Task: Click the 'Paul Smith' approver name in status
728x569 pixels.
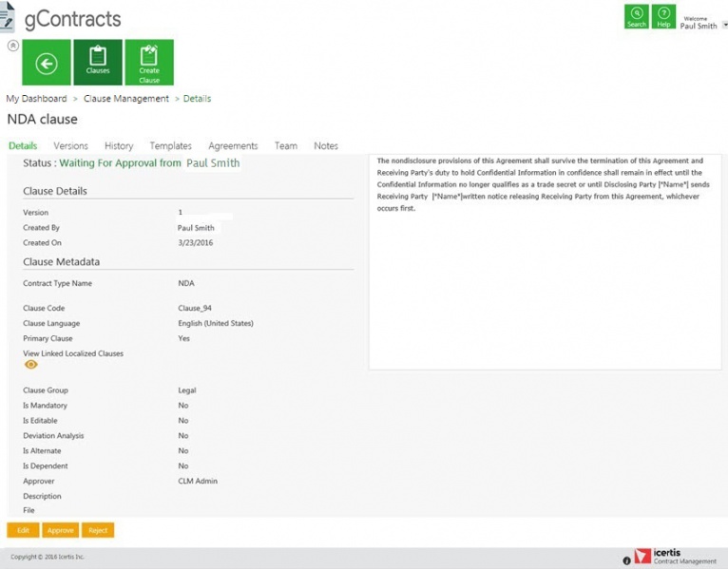Action: (x=213, y=162)
